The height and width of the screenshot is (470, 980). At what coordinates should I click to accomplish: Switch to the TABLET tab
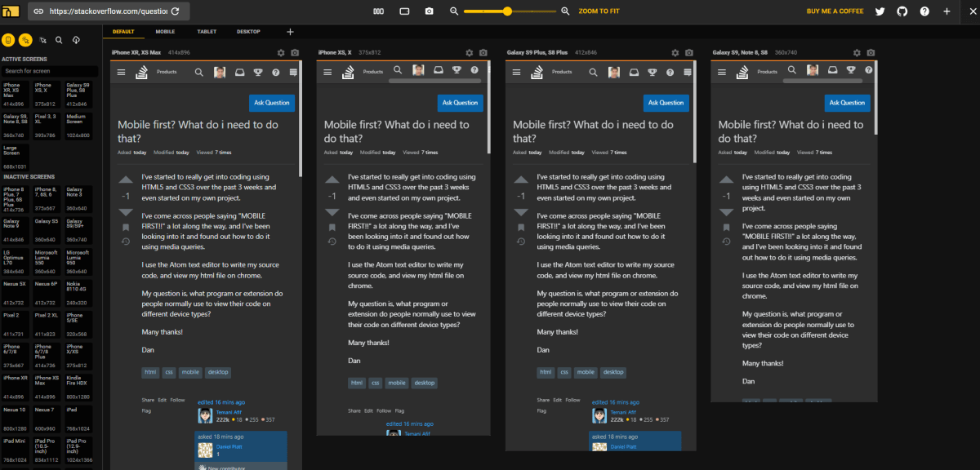pyautogui.click(x=205, y=31)
